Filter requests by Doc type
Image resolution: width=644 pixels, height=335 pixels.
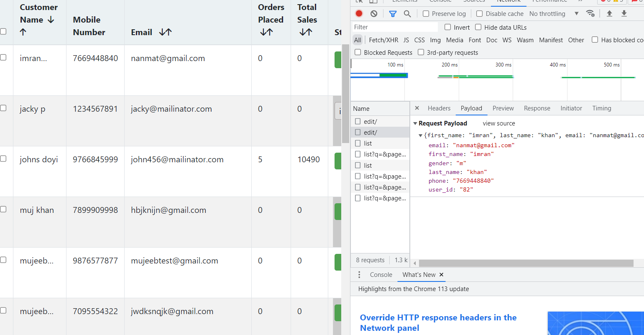tap(492, 40)
